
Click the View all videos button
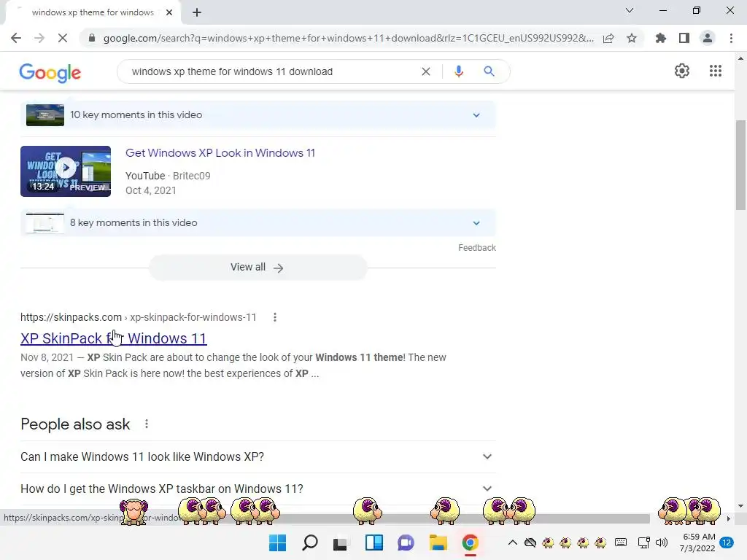point(258,267)
